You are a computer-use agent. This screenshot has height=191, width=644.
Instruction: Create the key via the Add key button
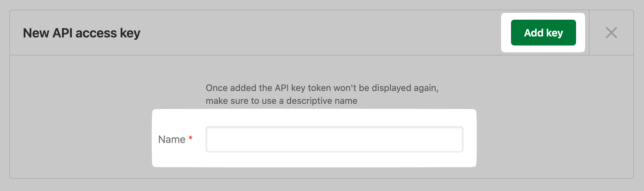coord(543,33)
